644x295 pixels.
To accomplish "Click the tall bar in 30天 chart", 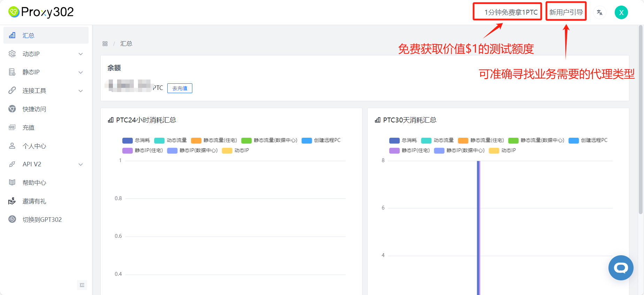I will [478, 228].
